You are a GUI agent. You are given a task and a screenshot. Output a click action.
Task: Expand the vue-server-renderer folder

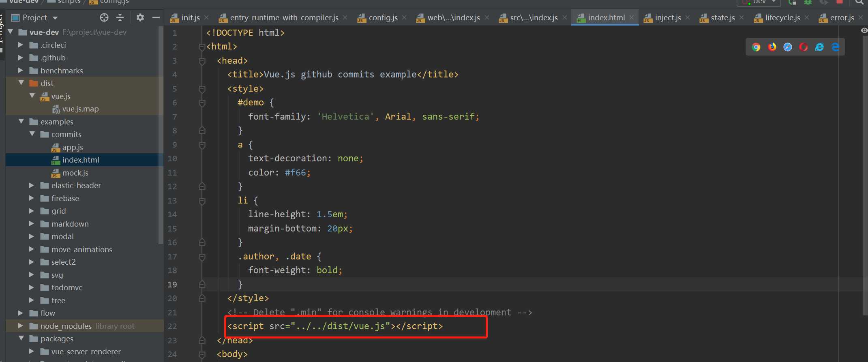click(x=32, y=351)
